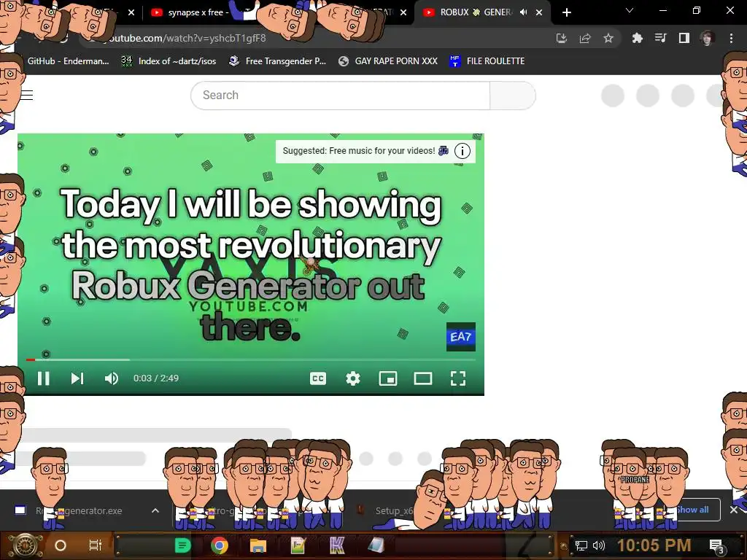Open the 'FILE ROULETTE' bookmark
This screenshot has height=560, width=747.
click(x=487, y=61)
